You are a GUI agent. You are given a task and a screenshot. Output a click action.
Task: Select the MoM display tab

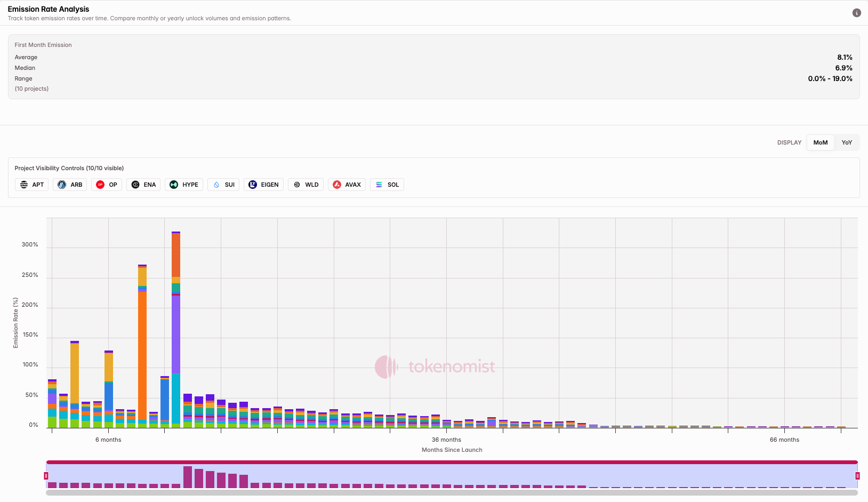click(820, 142)
